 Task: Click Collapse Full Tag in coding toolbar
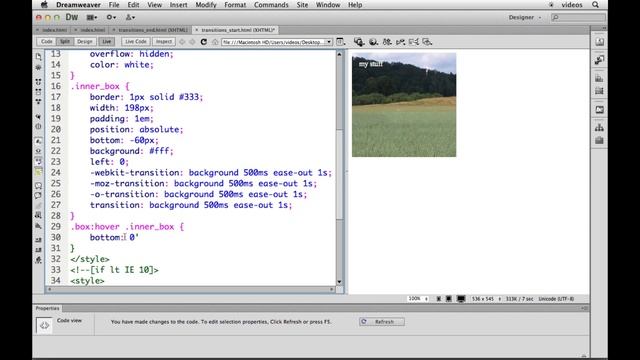(38, 82)
